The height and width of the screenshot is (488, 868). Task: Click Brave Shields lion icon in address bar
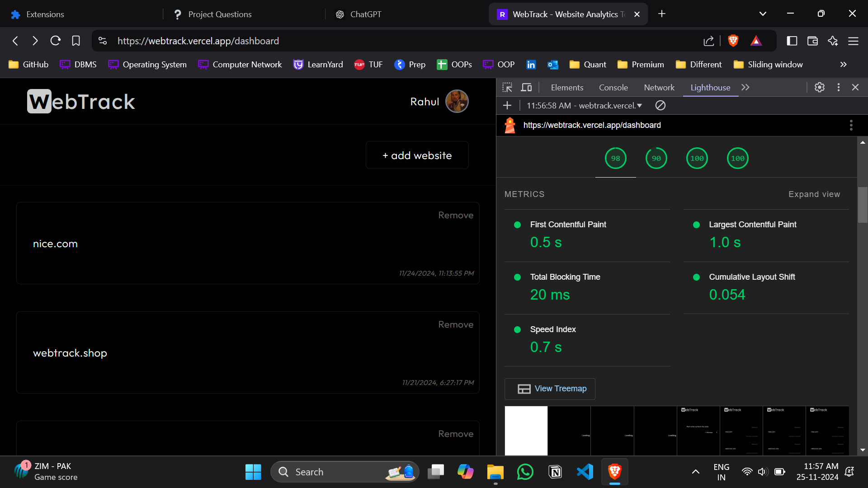point(733,41)
